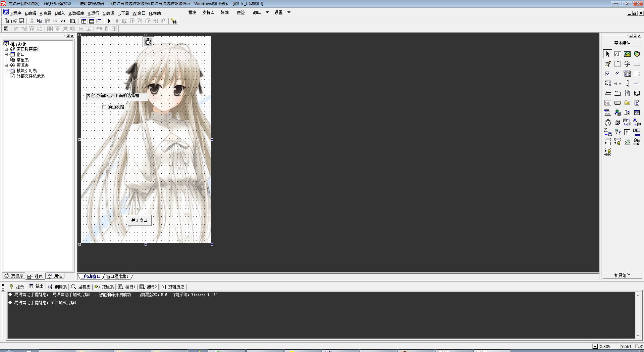
Task: Select the Edit box component icon
Action: click(x=618, y=54)
